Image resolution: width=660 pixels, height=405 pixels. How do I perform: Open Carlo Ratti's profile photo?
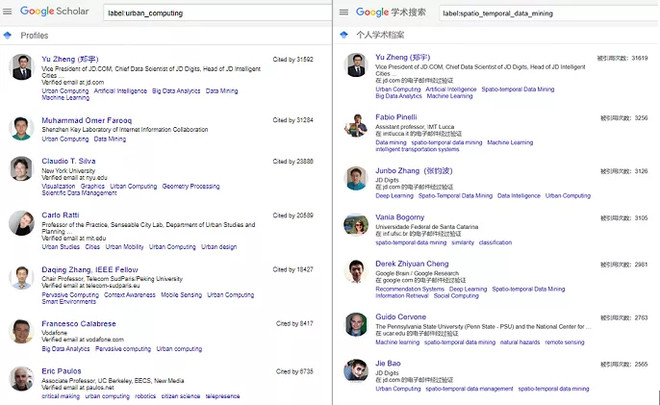click(x=21, y=223)
